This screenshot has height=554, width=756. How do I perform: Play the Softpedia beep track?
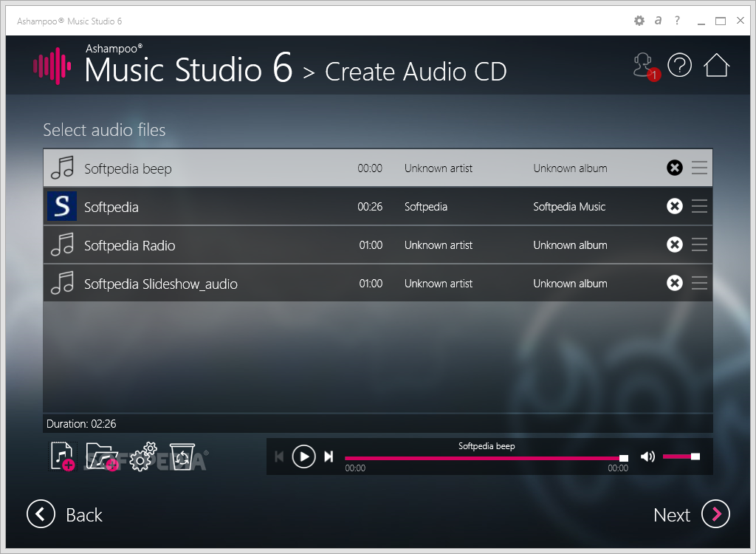[x=303, y=456]
